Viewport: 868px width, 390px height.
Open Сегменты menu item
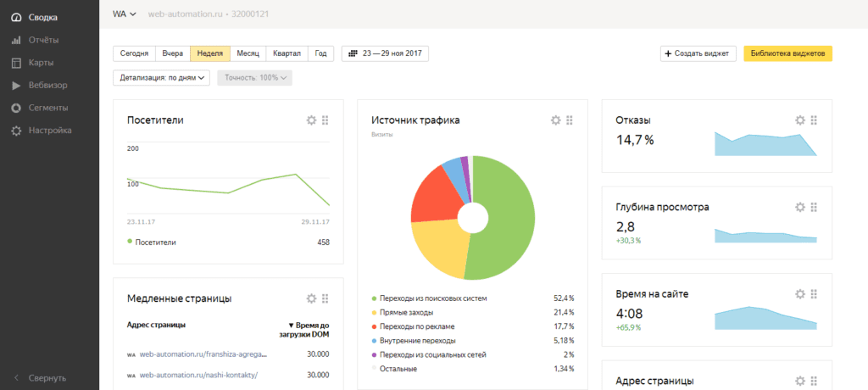(x=48, y=108)
